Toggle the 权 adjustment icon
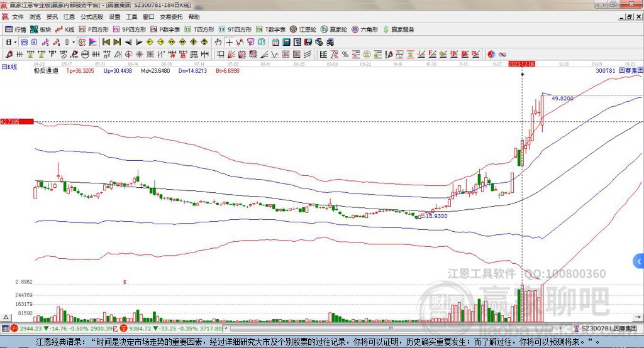The width and height of the screenshot is (644, 348). pos(82,42)
